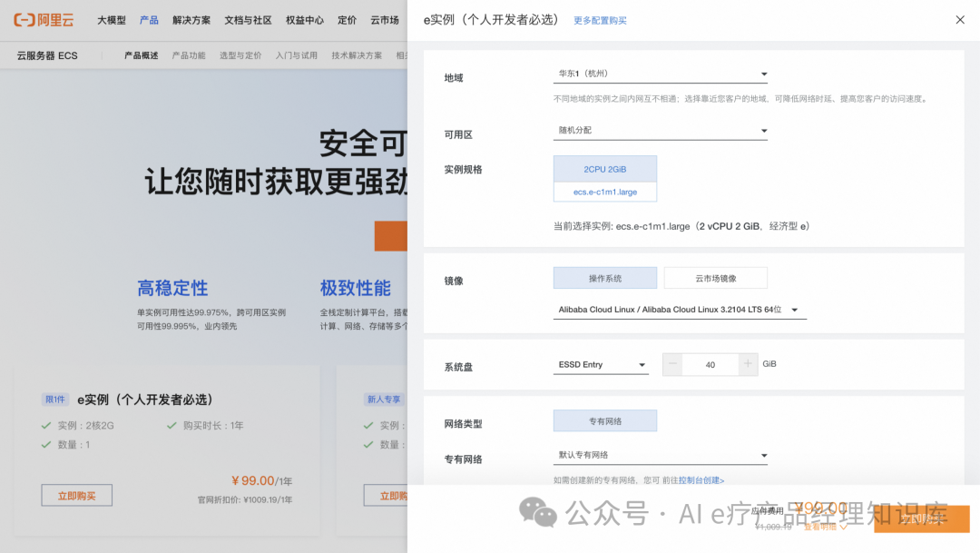The image size is (980, 553).
Task: Open the 定价 menu item
Action: point(347,20)
